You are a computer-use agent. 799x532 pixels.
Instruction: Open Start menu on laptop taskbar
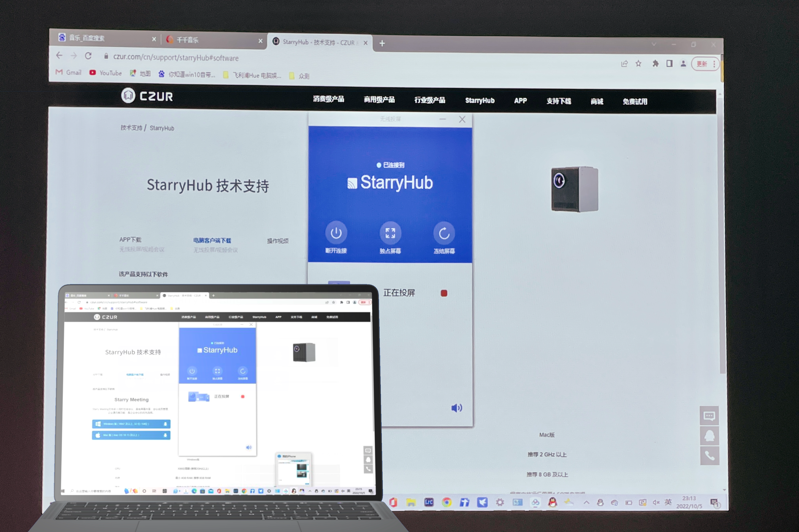tap(63, 491)
